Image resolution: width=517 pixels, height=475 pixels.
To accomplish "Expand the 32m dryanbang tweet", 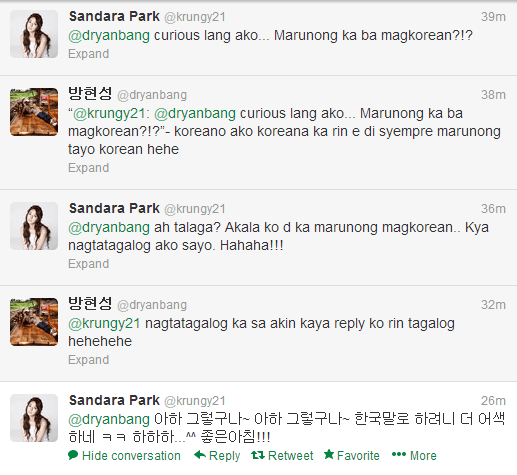I will click(89, 360).
